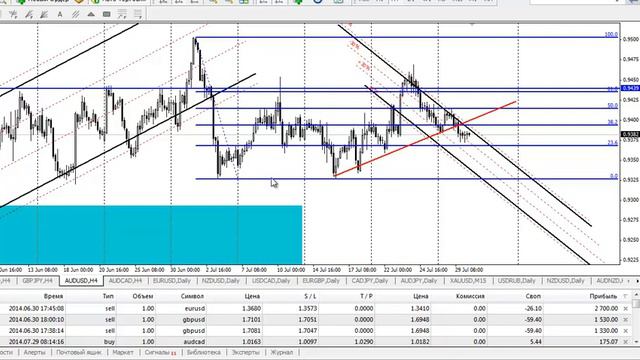Click the 2 700.00 profit value
The height and width of the screenshot is (360, 640).
point(606,309)
